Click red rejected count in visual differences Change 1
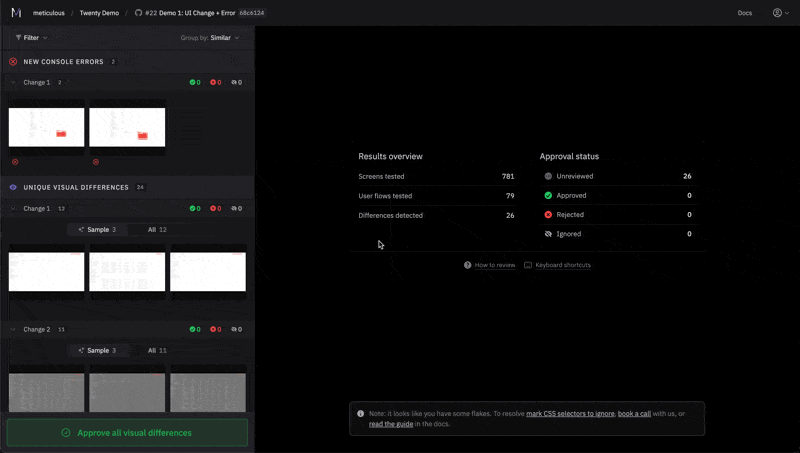Viewport: 800px width, 453px height. click(x=216, y=208)
